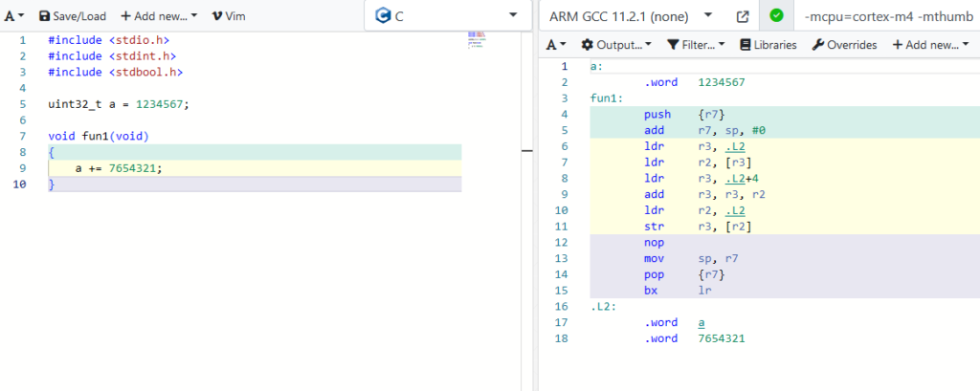This screenshot has height=391, width=980.
Task: Toggle Vim editing mode
Action: click(228, 16)
